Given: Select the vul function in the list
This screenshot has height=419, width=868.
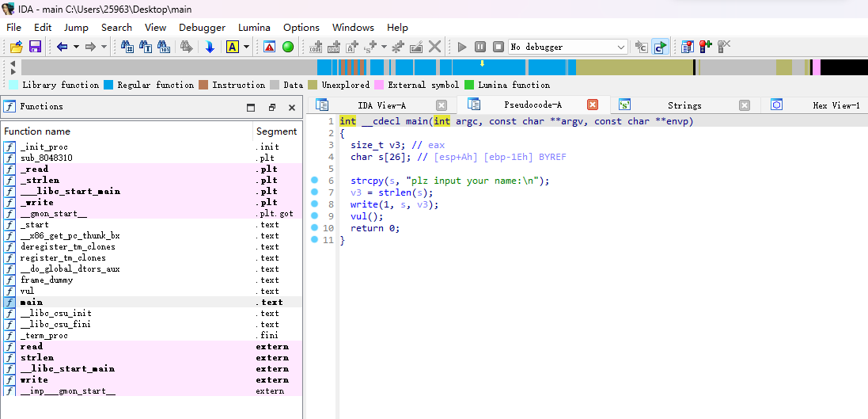Looking at the screenshot, I should (x=152, y=291).
